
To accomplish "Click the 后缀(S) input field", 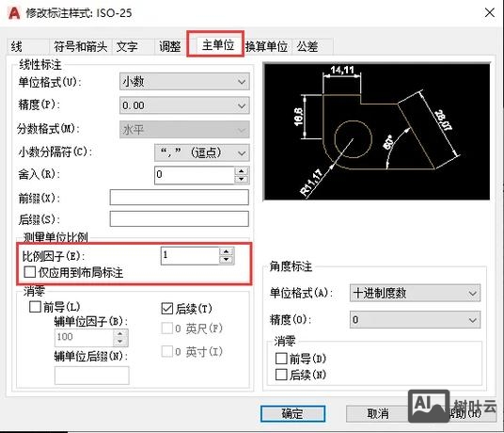I will point(179,219).
